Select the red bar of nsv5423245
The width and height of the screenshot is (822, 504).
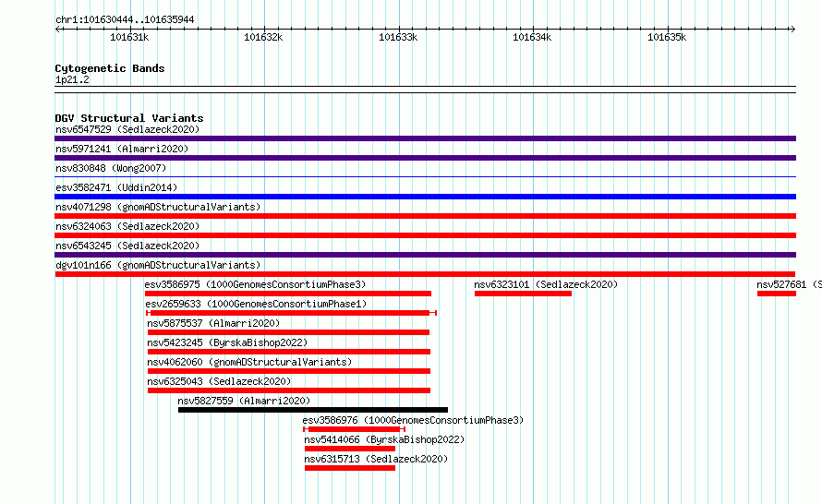click(x=289, y=352)
